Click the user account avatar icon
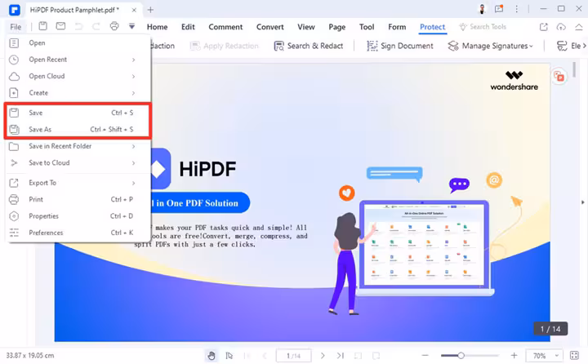Screen dimensions: 588x364 point(483,9)
